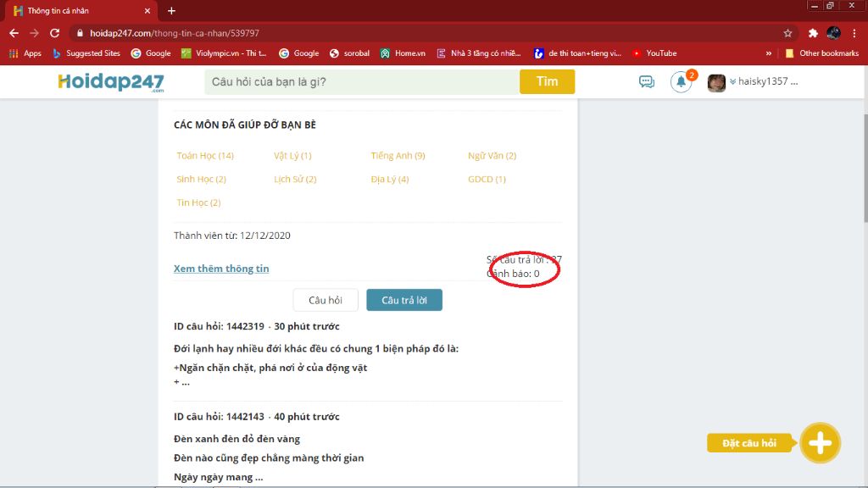Open the Suggested Sites bookmark
The image size is (868, 488).
[86, 53]
